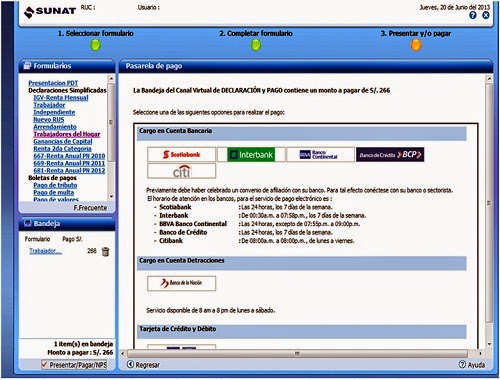The image size is (500, 380).
Task: Click the orange step indicator under Presentar y/o pagar
Action: [x=416, y=45]
